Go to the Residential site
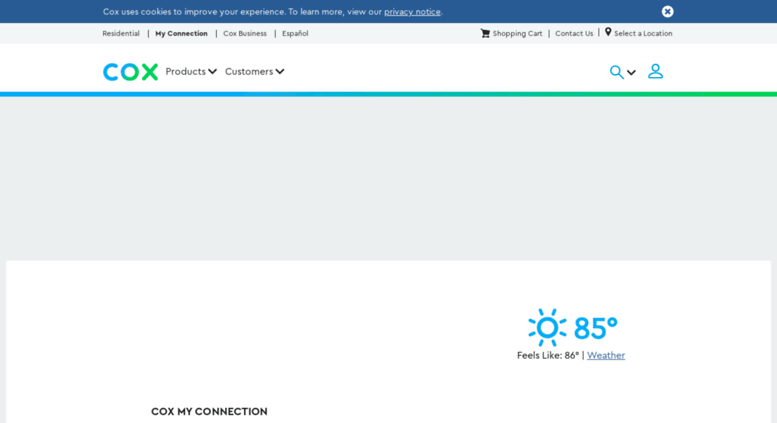The height and width of the screenshot is (423, 777). [x=121, y=34]
